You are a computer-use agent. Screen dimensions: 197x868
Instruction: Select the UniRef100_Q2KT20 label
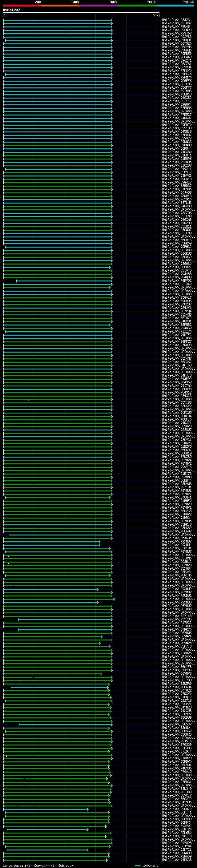(177, 829)
